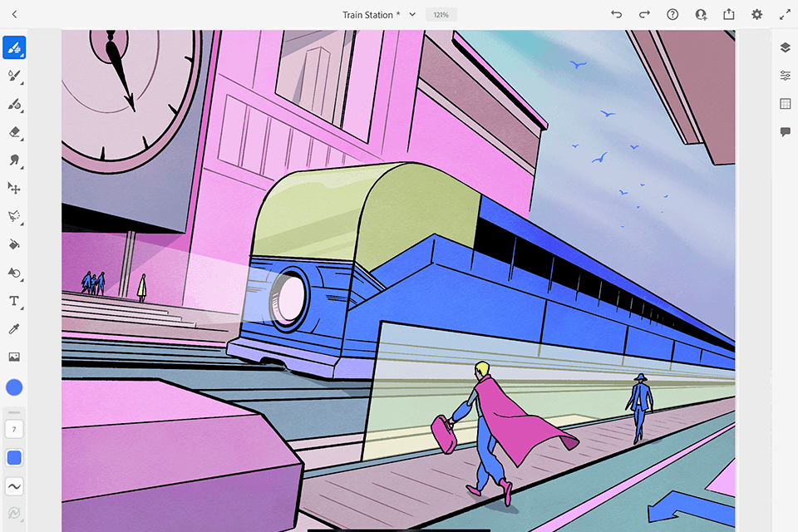Click the 121% zoom level indicator
Viewport: 798px width, 532px height.
(441, 15)
